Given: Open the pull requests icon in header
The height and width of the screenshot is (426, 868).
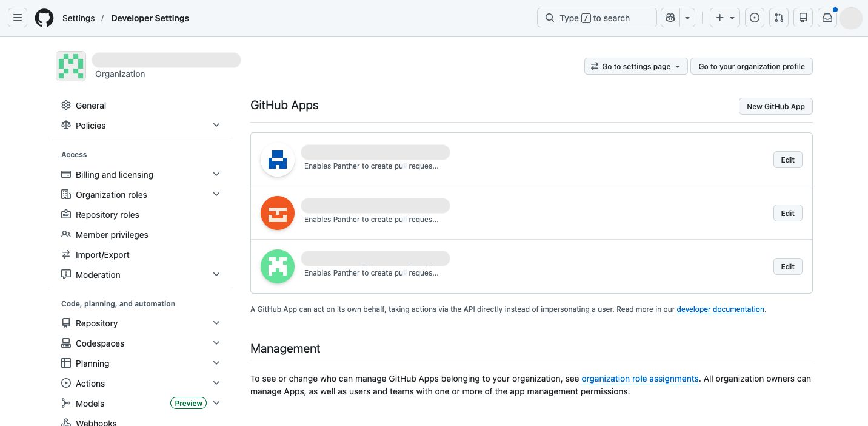Looking at the screenshot, I should [779, 18].
